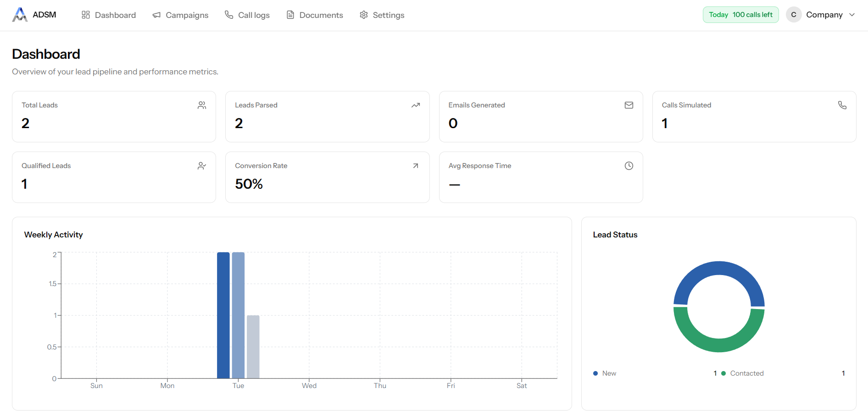Click the envelope icon on Emails Generated
Screen dimensions: 868x411
629,105
